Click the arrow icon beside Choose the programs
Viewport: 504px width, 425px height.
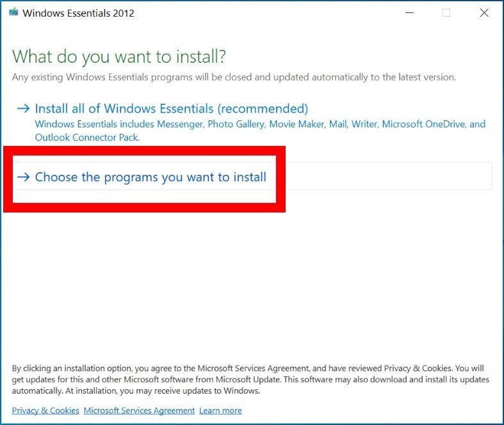click(x=24, y=177)
